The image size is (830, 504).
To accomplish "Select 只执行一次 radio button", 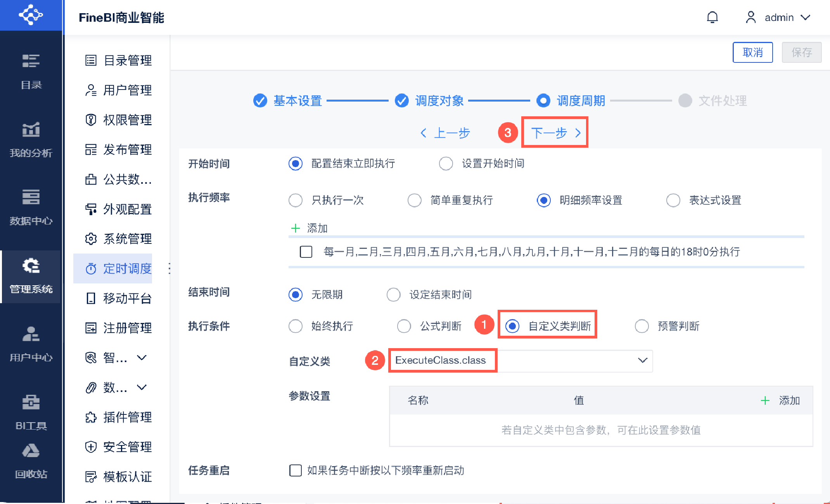I will coord(296,200).
